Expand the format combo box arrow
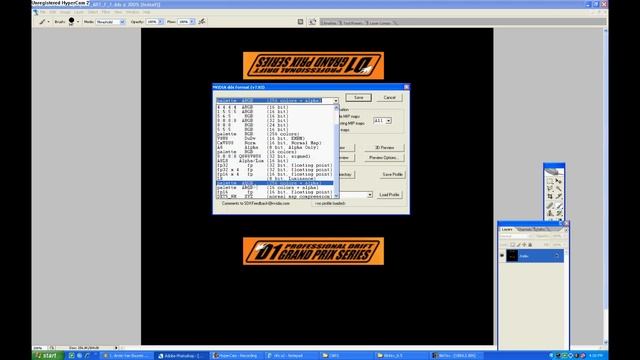 pos(336,100)
